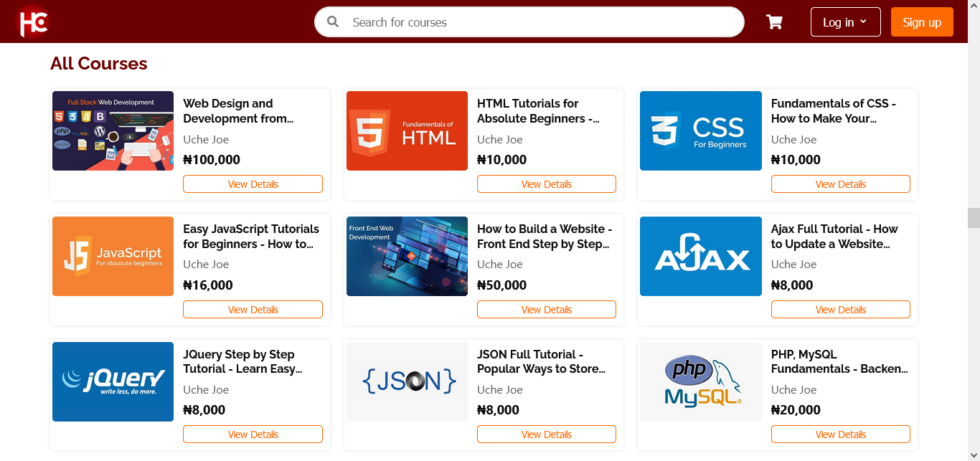The width and height of the screenshot is (980, 461).
Task: Click the HC site logo
Action: [x=32, y=22]
